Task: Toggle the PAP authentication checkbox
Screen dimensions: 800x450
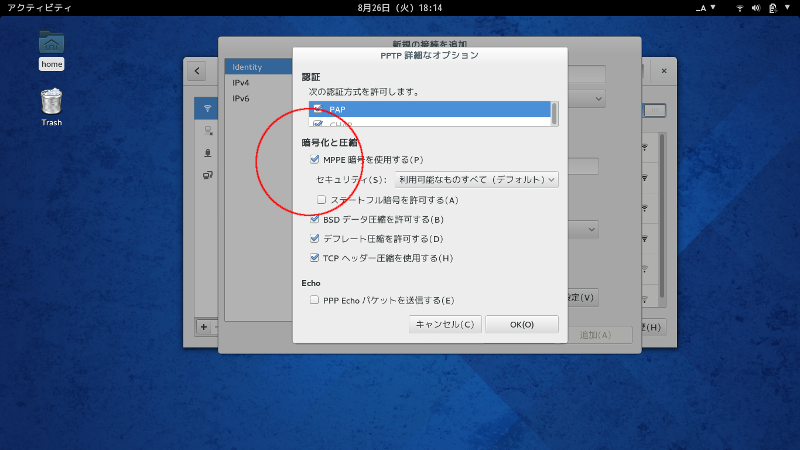Action: point(318,109)
